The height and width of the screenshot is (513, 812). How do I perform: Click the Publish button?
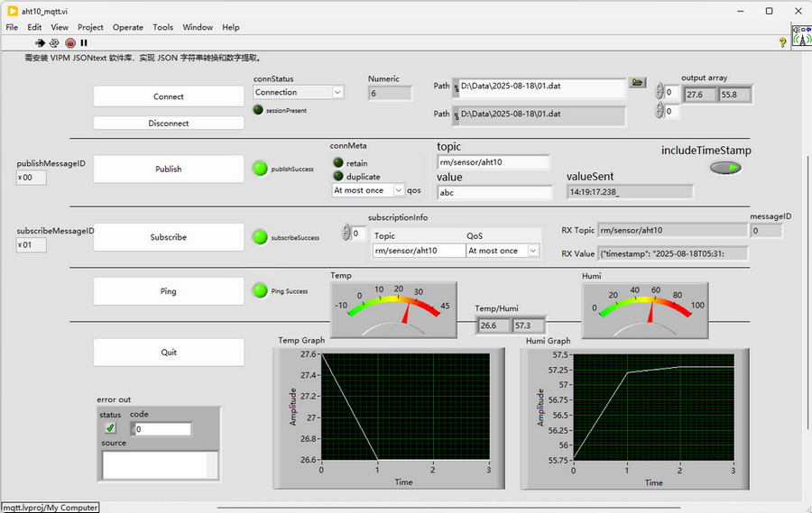point(169,169)
